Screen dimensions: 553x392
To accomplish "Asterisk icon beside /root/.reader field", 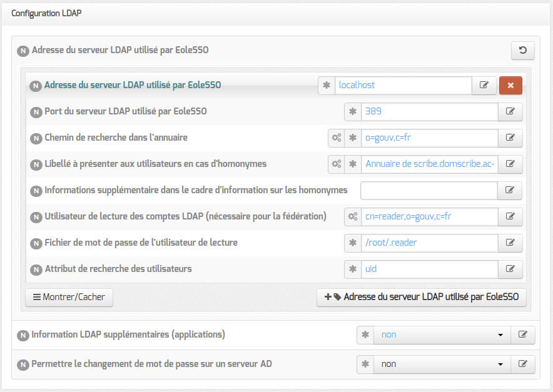I will pyautogui.click(x=353, y=243).
